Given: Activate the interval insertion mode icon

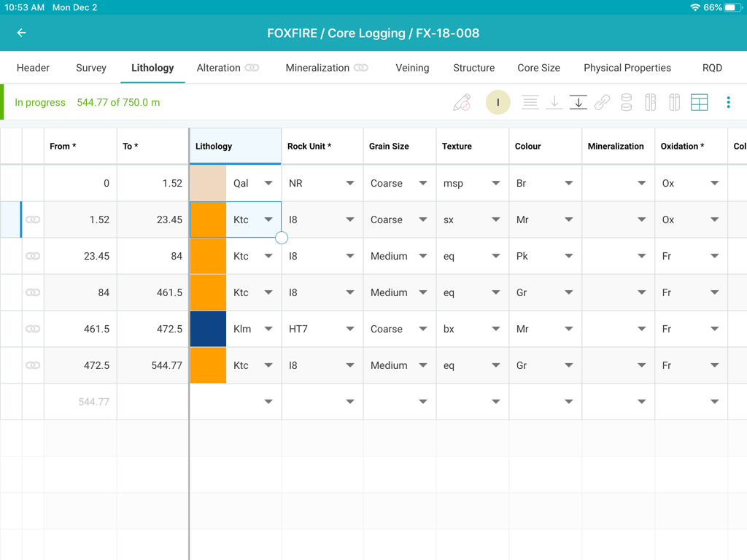Looking at the screenshot, I should pos(498,102).
